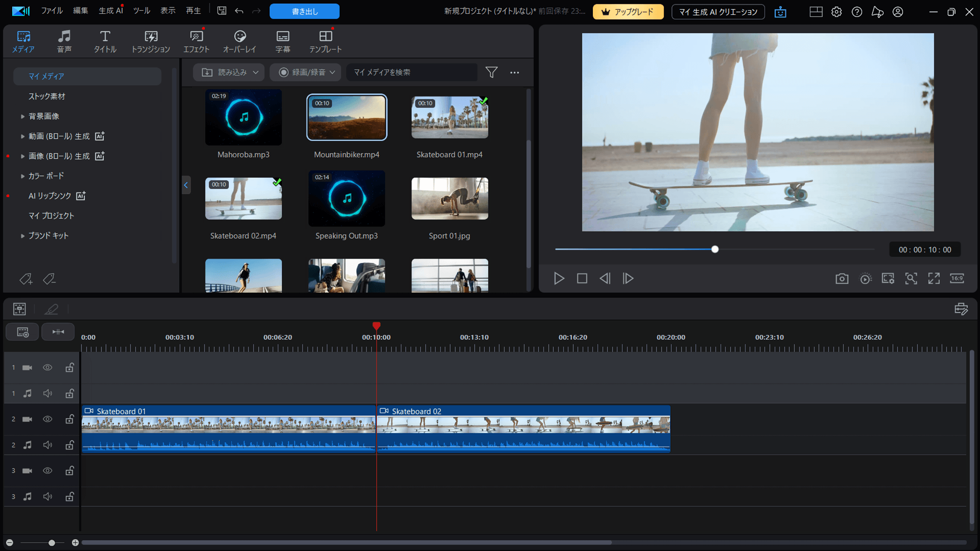Click the timeline zoom slider handle
This screenshot has width=980, height=551.
point(51,543)
